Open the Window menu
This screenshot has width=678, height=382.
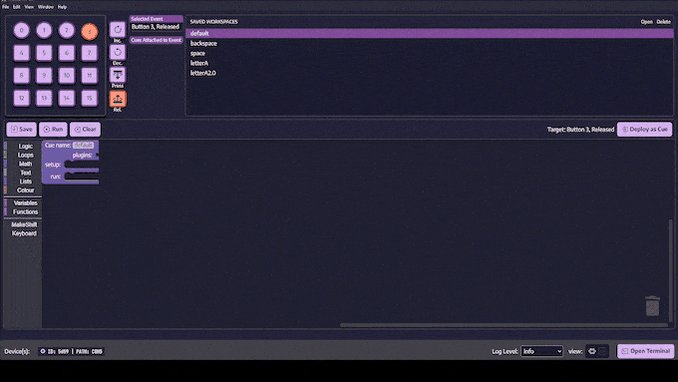click(46, 7)
